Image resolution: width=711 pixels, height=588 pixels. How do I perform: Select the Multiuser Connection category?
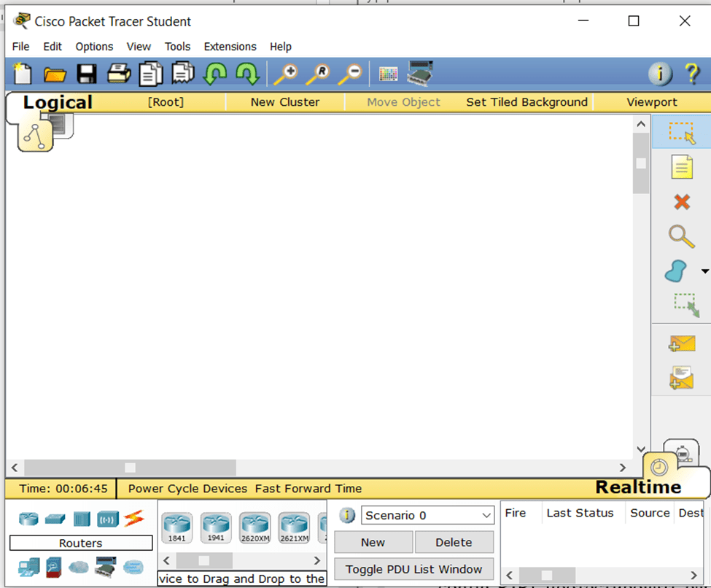click(x=133, y=567)
